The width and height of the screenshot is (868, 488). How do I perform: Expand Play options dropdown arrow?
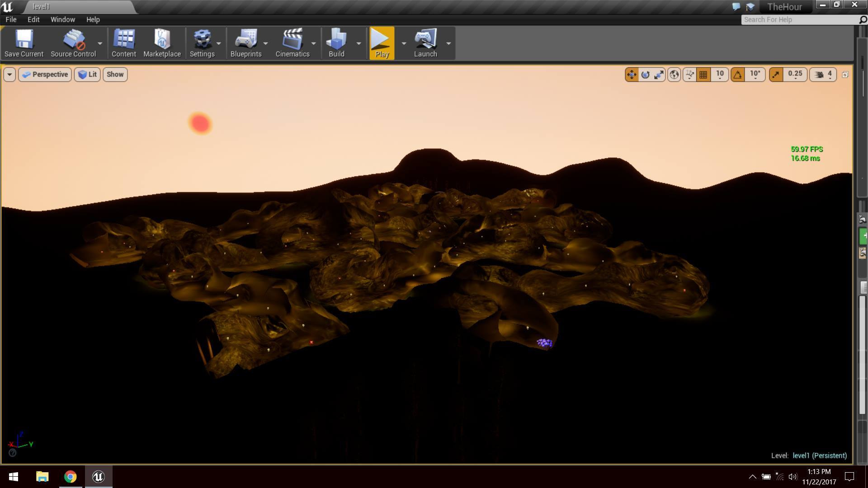coord(404,43)
